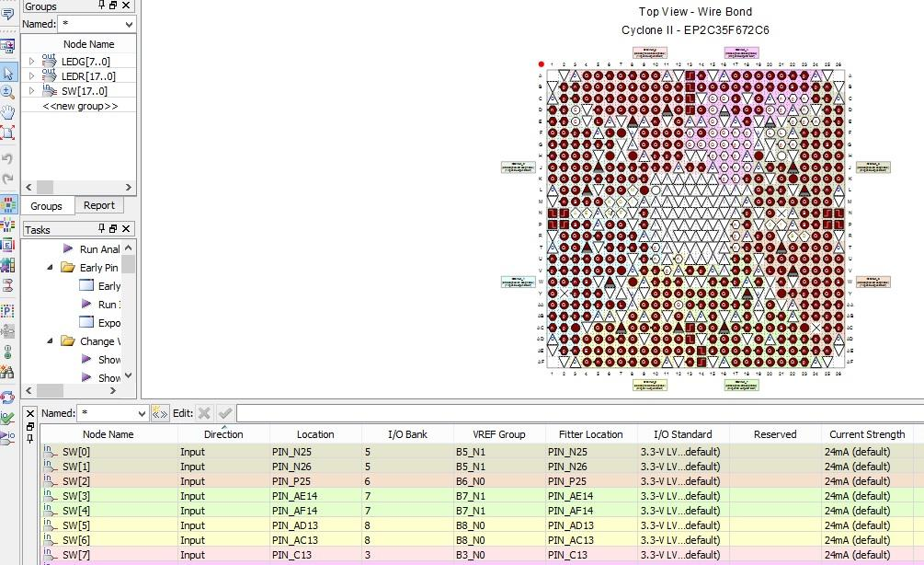Click the Groups panel right scroll arrow

tap(129, 187)
